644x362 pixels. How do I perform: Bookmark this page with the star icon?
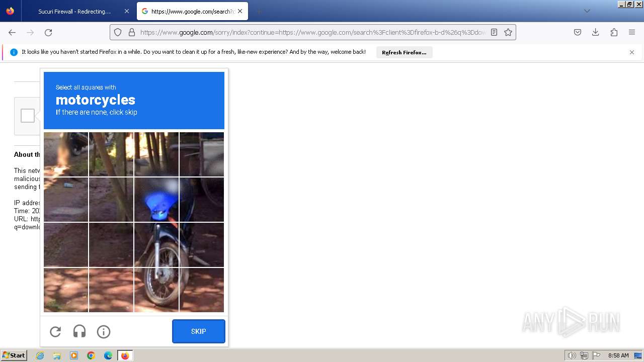click(508, 32)
